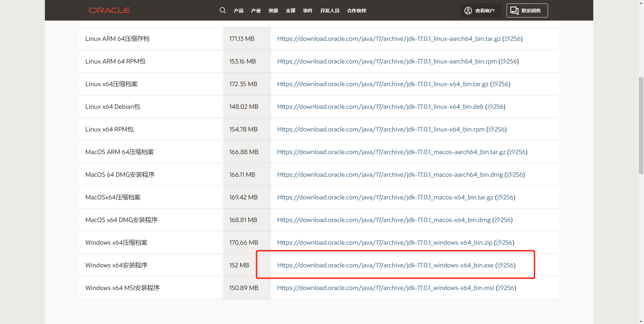Open the 开发人员 menu

click(330, 11)
